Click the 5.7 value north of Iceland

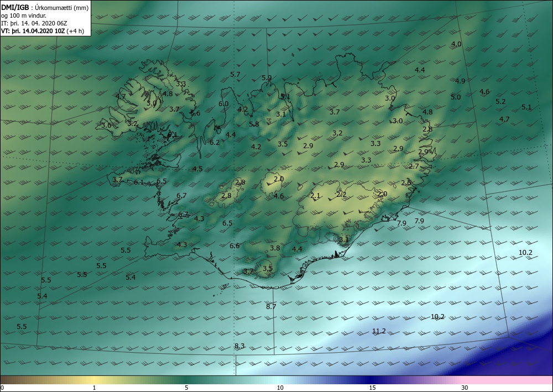tap(235, 75)
